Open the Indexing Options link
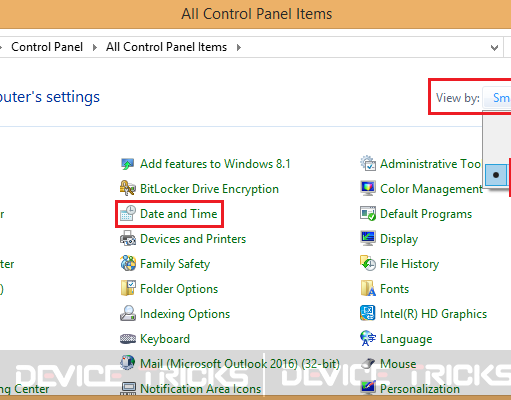Image resolution: width=511 pixels, height=400 pixels. pyautogui.click(x=185, y=314)
